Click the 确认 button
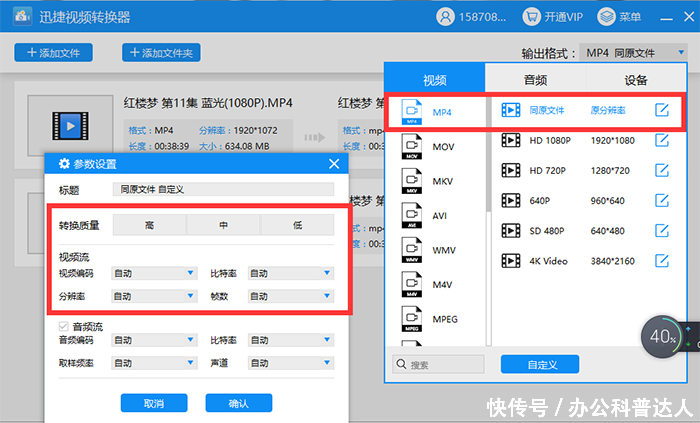 [x=239, y=403]
